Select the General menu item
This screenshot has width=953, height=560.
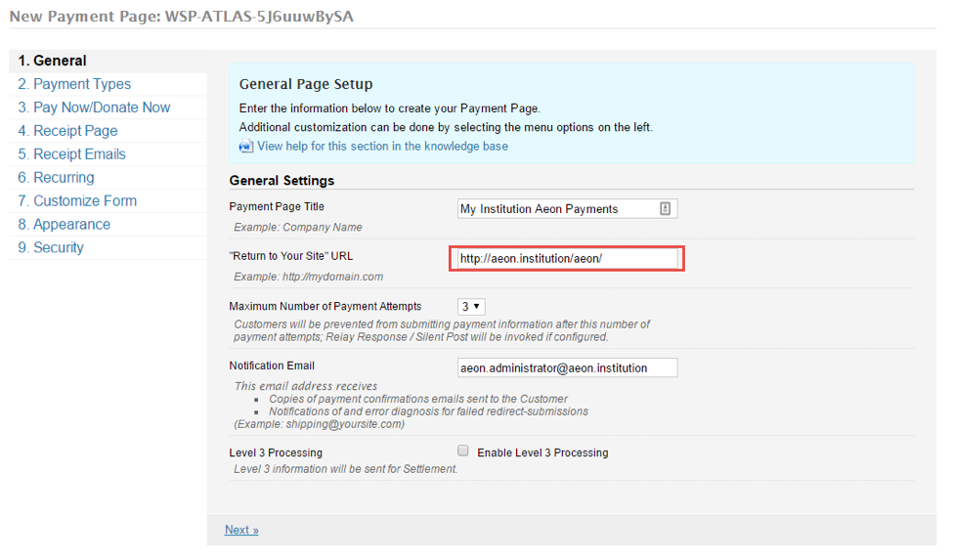53,61
